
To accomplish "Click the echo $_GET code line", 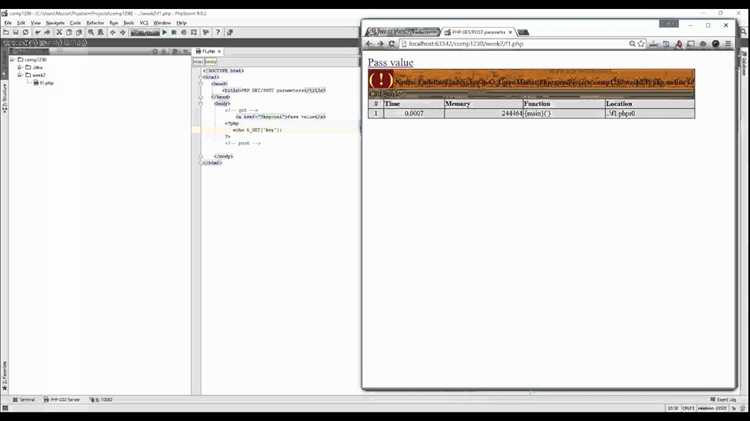I will [257, 130].
